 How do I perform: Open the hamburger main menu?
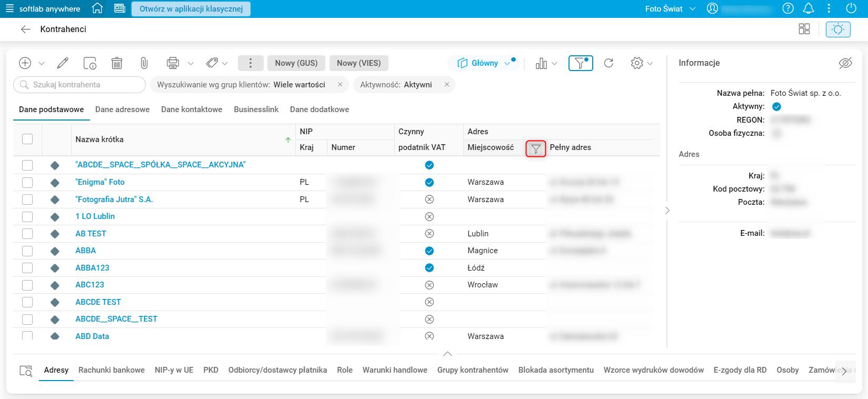(x=9, y=8)
